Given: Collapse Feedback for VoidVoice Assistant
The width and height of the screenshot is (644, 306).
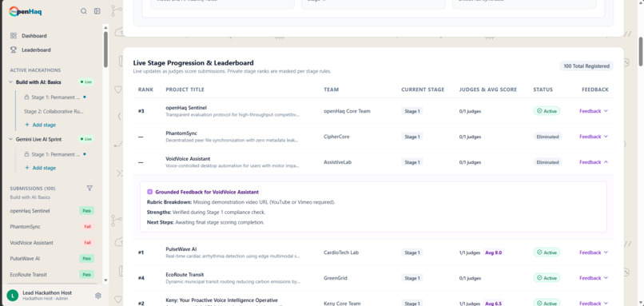Looking at the screenshot, I should (x=594, y=162).
